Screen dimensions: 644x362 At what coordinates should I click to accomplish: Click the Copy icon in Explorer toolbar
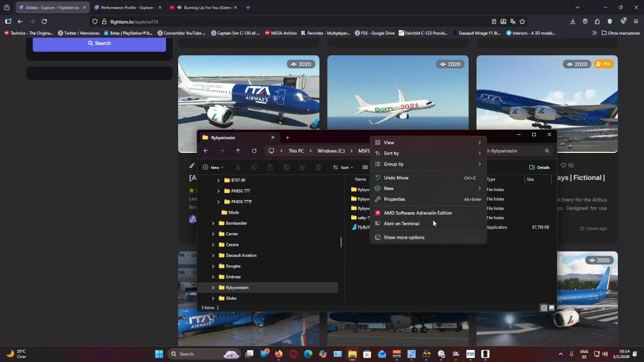[254, 167]
